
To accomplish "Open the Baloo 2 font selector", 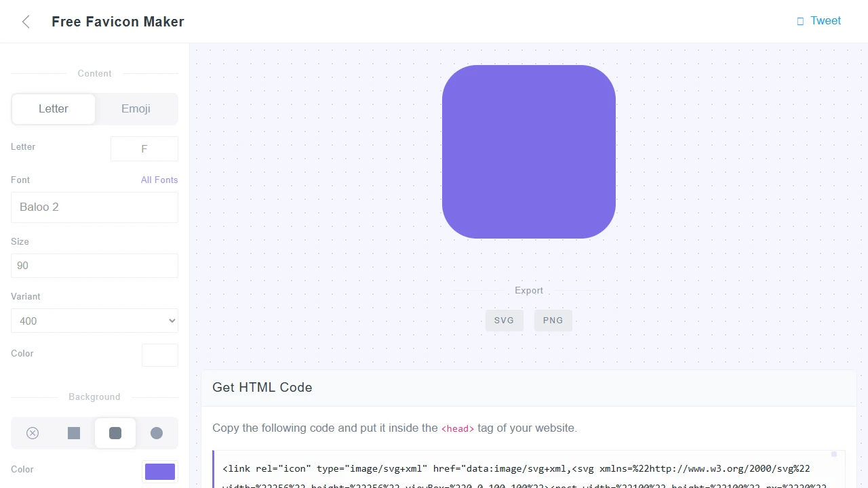I will click(94, 207).
